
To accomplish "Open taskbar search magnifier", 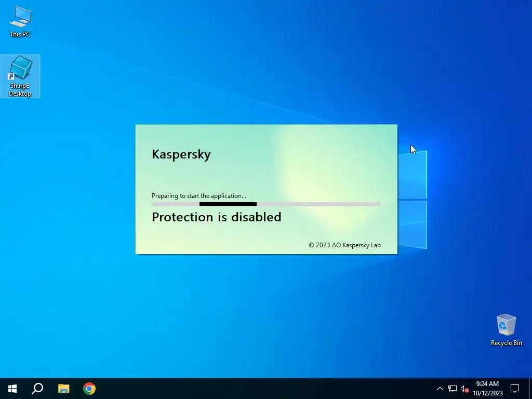I will [x=37, y=389].
